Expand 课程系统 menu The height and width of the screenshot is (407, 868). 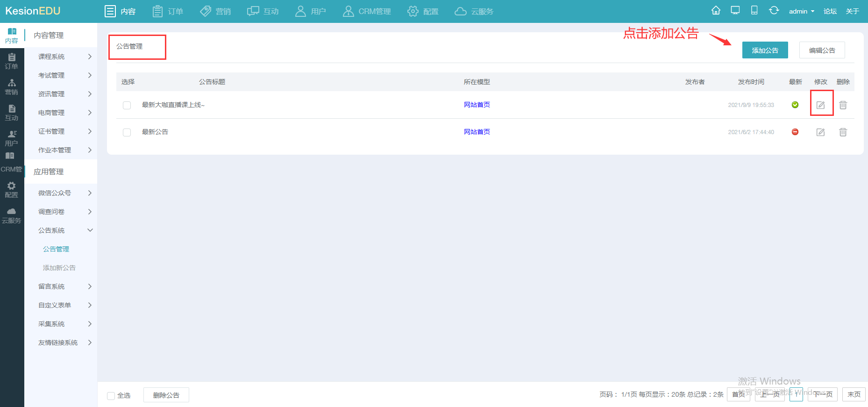pos(61,57)
